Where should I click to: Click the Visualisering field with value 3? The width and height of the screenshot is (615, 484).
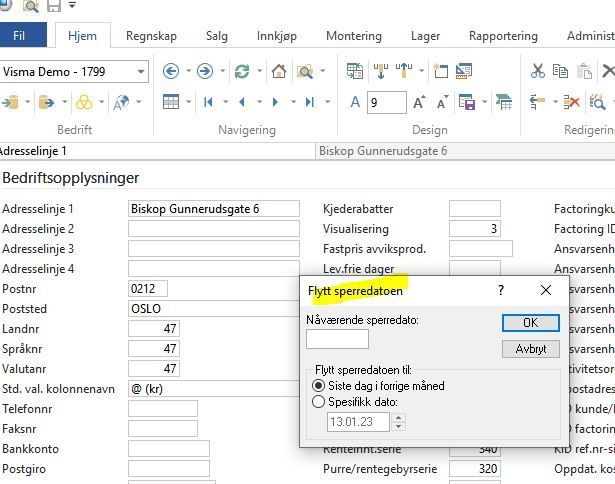coord(475,229)
